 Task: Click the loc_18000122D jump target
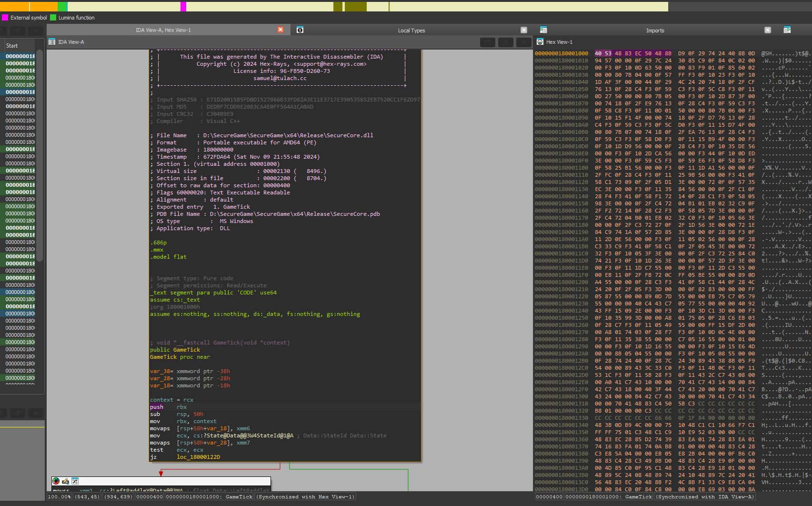tap(198, 457)
